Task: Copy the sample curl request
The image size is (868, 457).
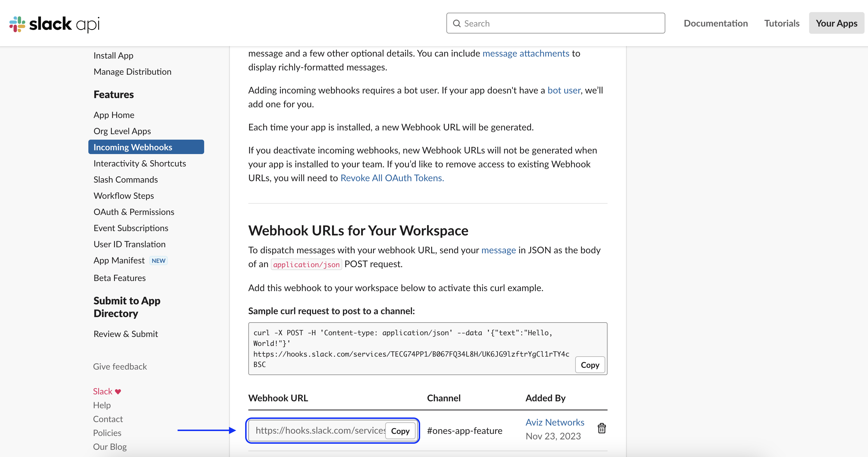Action: [x=590, y=365]
